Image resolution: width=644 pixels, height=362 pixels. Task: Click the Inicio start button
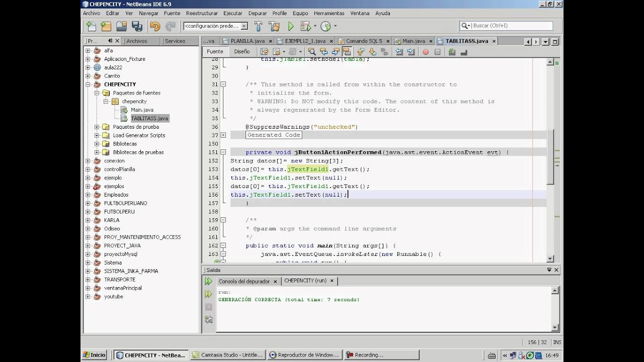[x=95, y=355]
